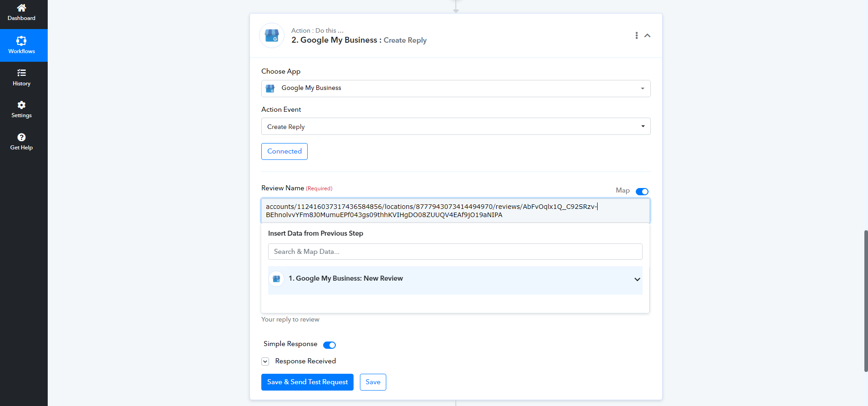
Task: Expand the Response Received section
Action: pyautogui.click(x=265, y=361)
